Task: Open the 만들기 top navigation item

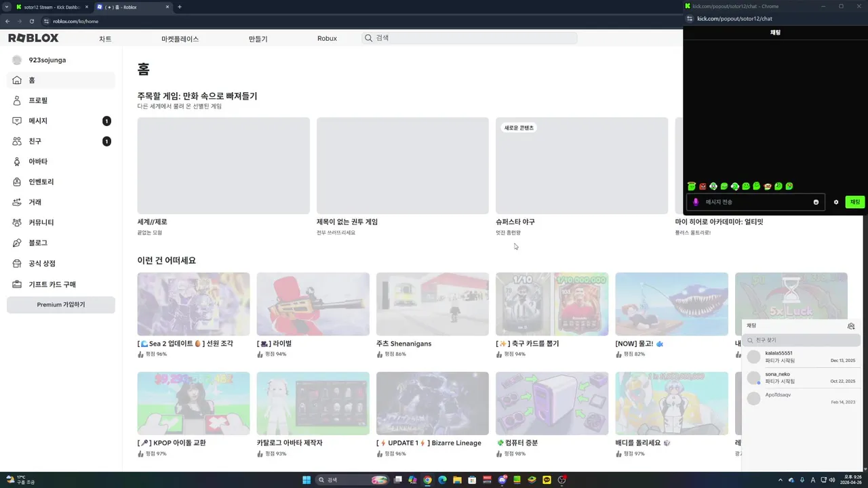Action: coord(258,39)
